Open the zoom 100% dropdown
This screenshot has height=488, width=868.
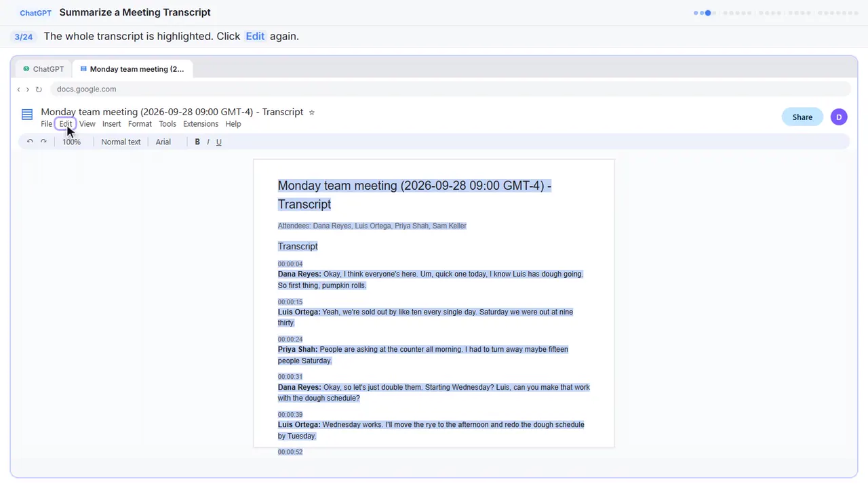[71, 142]
